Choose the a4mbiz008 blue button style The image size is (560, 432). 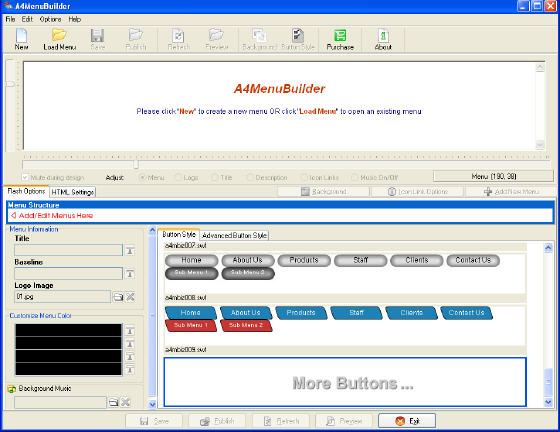[x=345, y=325]
